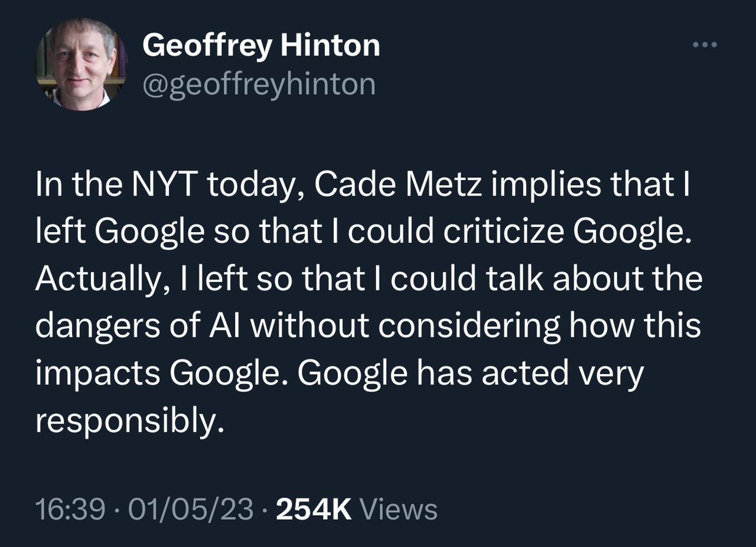Click the @geoffreyhinton handle
This screenshot has width=756, height=547.
click(259, 83)
